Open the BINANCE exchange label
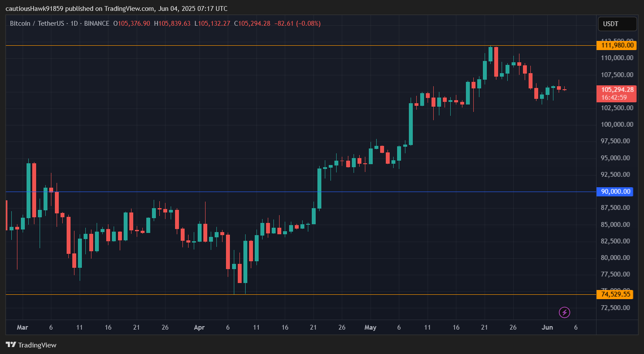 pyautogui.click(x=97, y=23)
